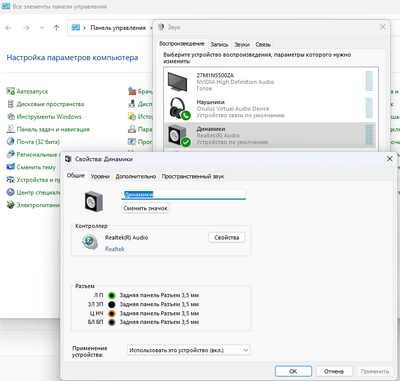Switch to the Уровни tab
Image resolution: width=400 pixels, height=381 pixels.
coord(100,176)
